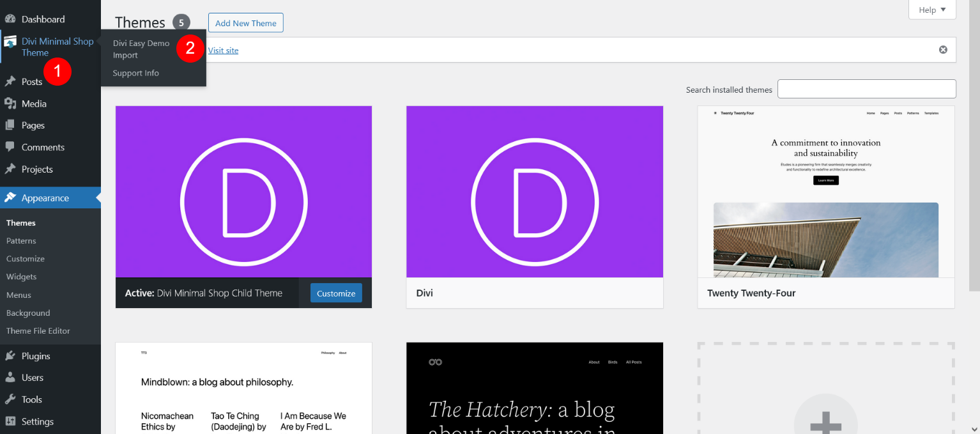Click the Media icon in sidebar
Image resolution: width=980 pixels, height=434 pixels.
tap(10, 104)
